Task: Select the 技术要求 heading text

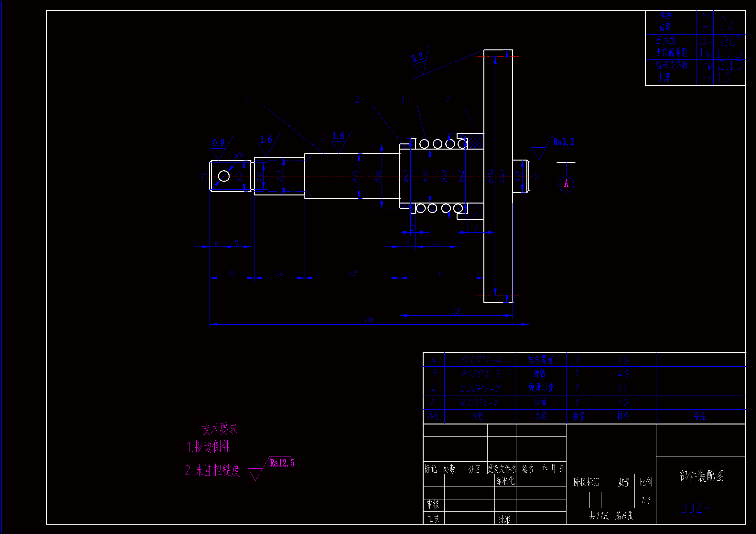Action: pyautogui.click(x=219, y=429)
